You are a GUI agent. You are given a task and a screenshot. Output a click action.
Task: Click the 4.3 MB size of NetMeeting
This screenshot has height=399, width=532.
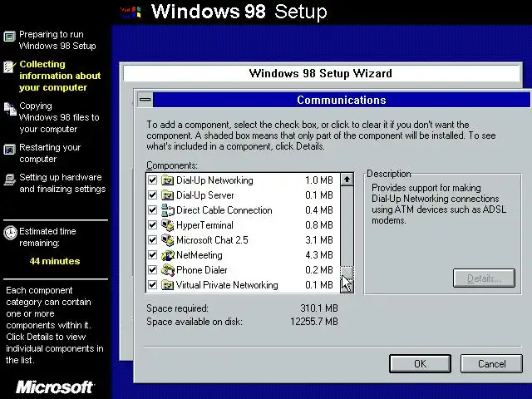[x=319, y=255]
